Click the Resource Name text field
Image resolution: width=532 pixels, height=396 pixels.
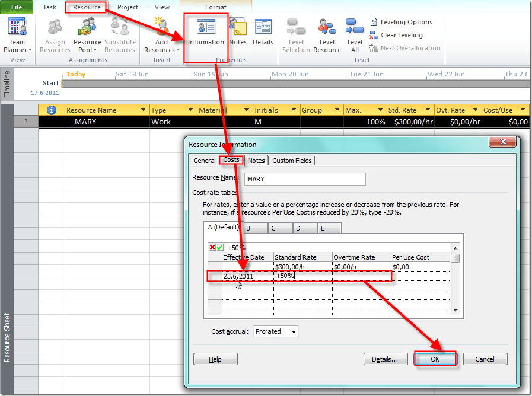tap(305, 178)
